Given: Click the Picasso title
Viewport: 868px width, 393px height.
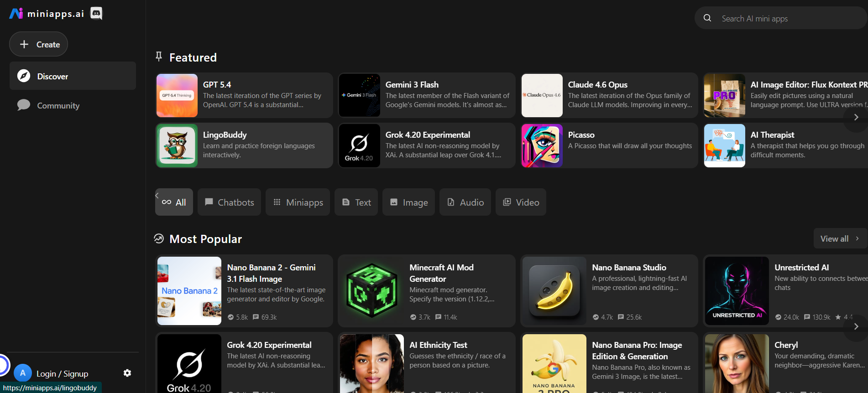Looking at the screenshot, I should tap(581, 135).
